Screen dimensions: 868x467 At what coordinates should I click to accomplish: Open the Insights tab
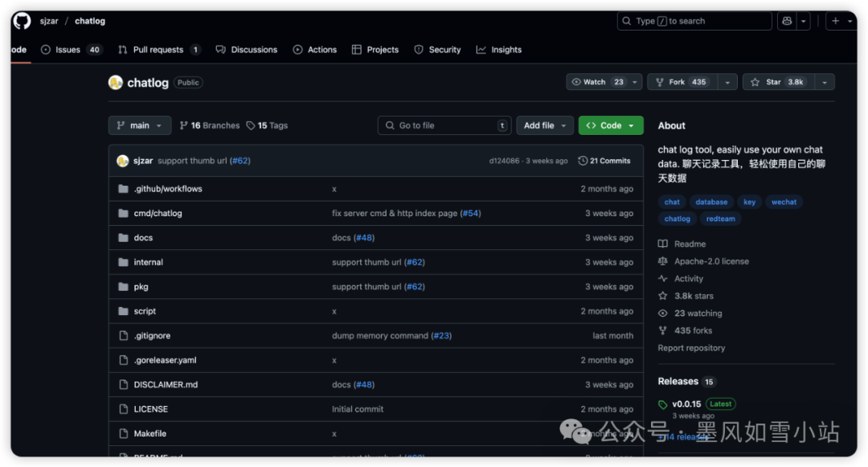[x=499, y=50]
